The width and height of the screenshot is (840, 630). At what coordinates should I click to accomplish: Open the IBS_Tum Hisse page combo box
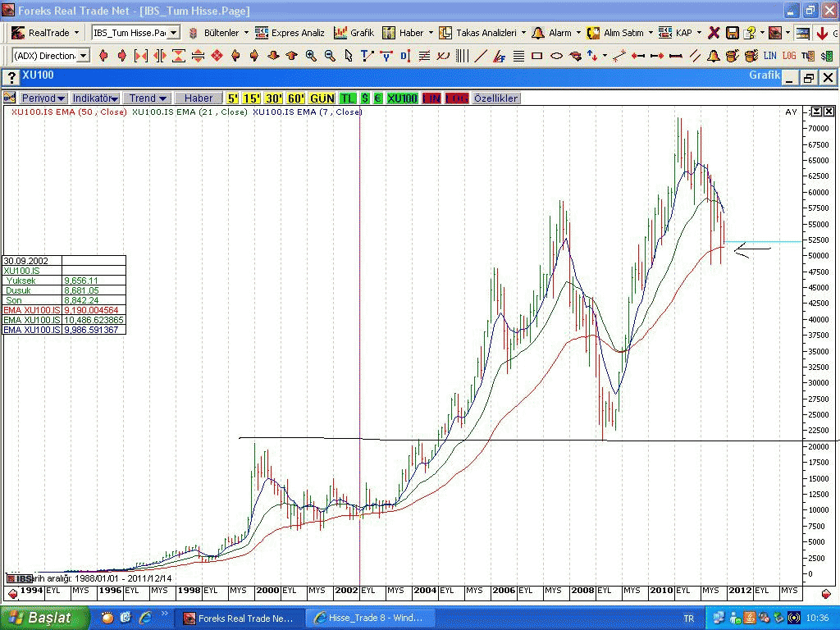[x=135, y=33]
